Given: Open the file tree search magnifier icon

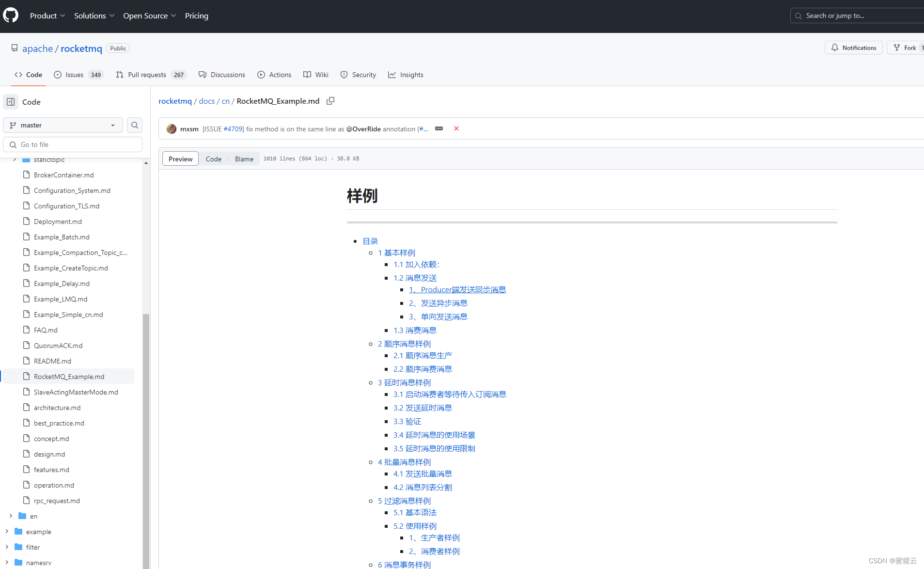Looking at the screenshot, I should pyautogui.click(x=134, y=125).
